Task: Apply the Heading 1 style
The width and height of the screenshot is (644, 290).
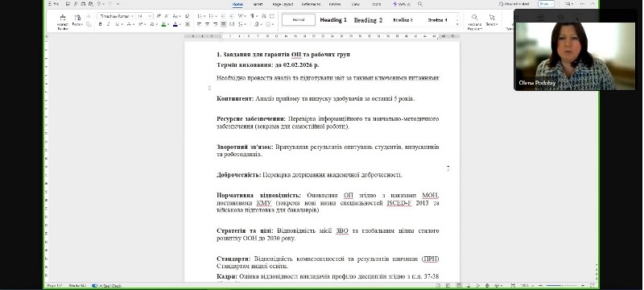Action: [x=333, y=19]
